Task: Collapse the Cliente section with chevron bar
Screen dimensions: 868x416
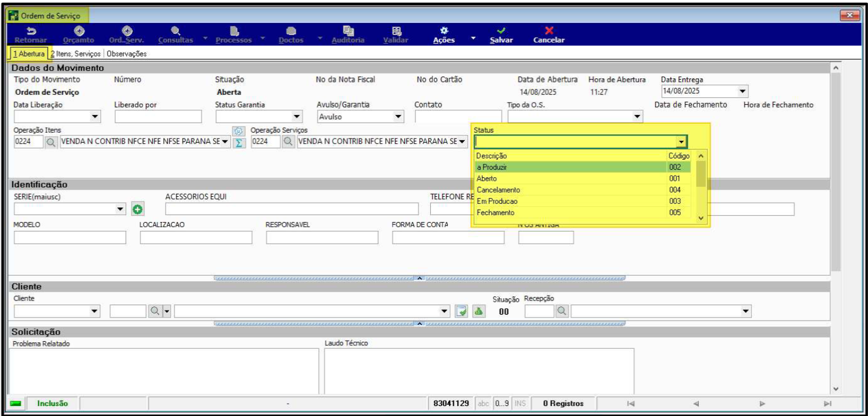Action: point(420,323)
